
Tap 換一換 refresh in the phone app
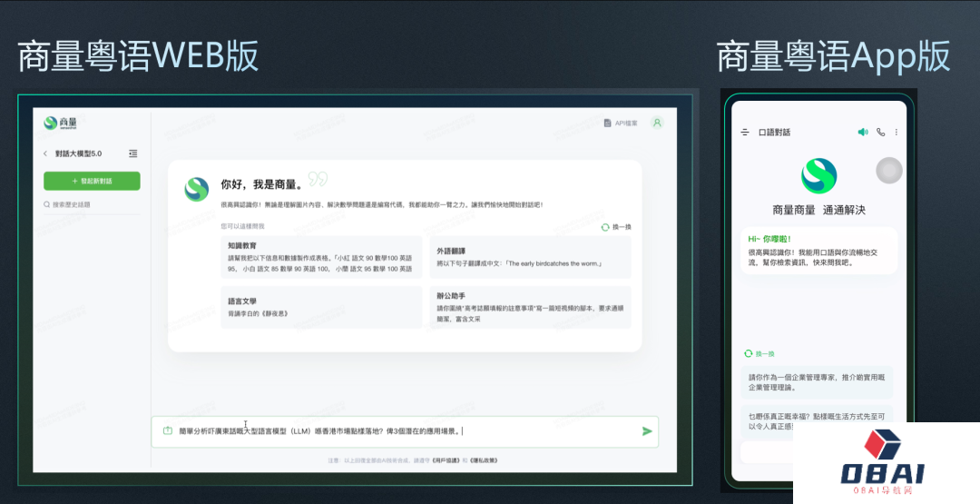pyautogui.click(x=759, y=353)
